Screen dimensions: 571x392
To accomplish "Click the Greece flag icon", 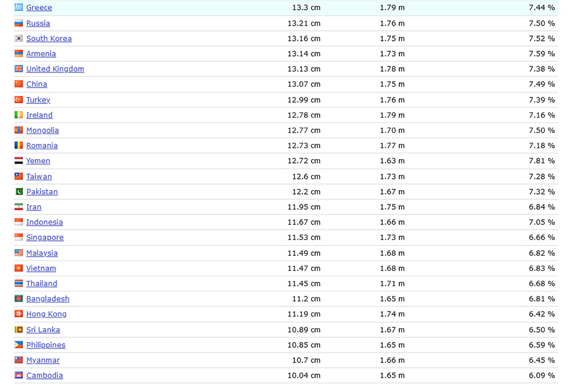I will click(18, 7).
